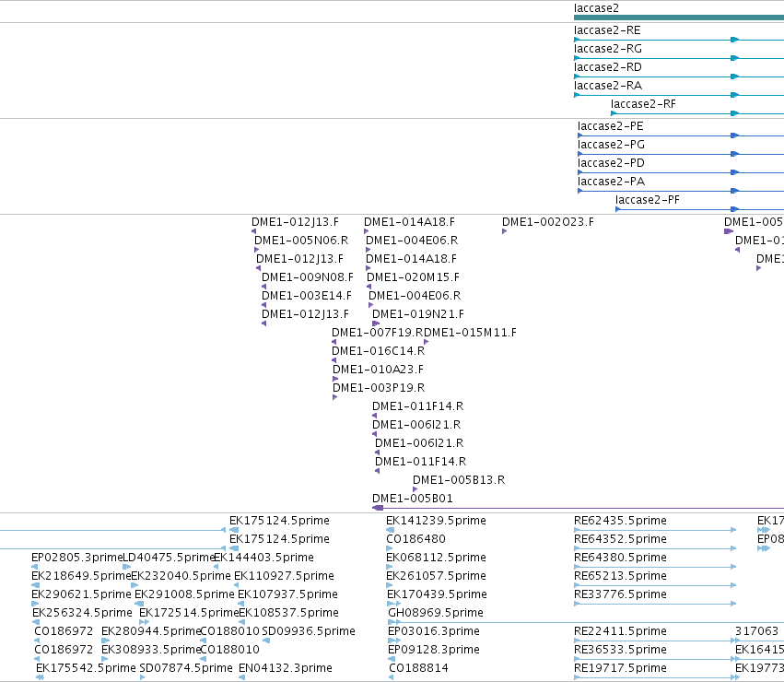The image size is (784, 682).
Task: Open the EK290621.5prime label
Action: [x=81, y=595]
